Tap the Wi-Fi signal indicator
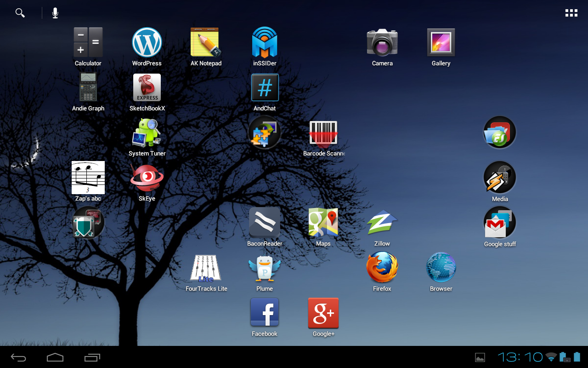 click(551, 357)
